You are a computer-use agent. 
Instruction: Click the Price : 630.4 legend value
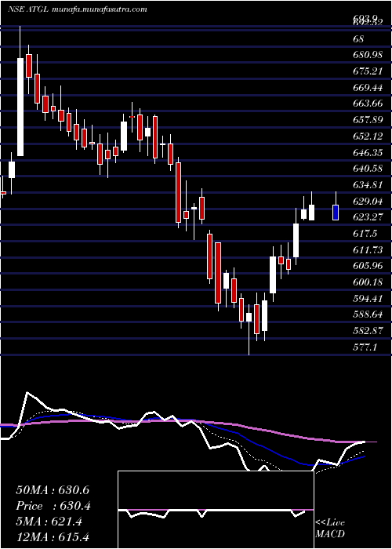tap(53, 506)
